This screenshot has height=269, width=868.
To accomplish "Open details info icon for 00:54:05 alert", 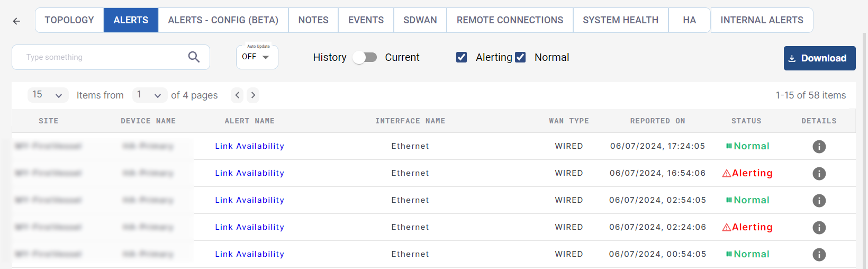I will pos(819,255).
